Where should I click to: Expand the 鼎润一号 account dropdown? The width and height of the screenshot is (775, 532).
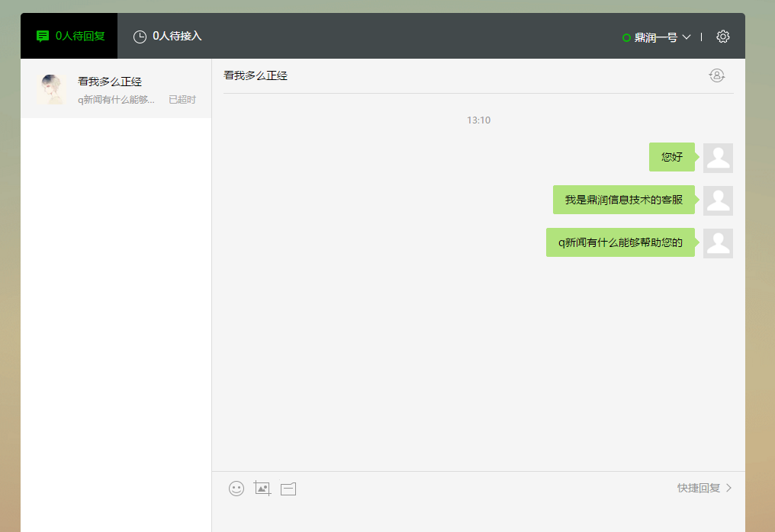(x=686, y=37)
